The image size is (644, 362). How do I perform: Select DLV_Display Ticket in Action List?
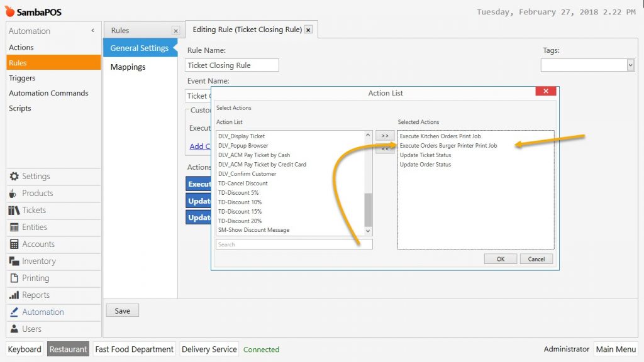click(x=241, y=136)
